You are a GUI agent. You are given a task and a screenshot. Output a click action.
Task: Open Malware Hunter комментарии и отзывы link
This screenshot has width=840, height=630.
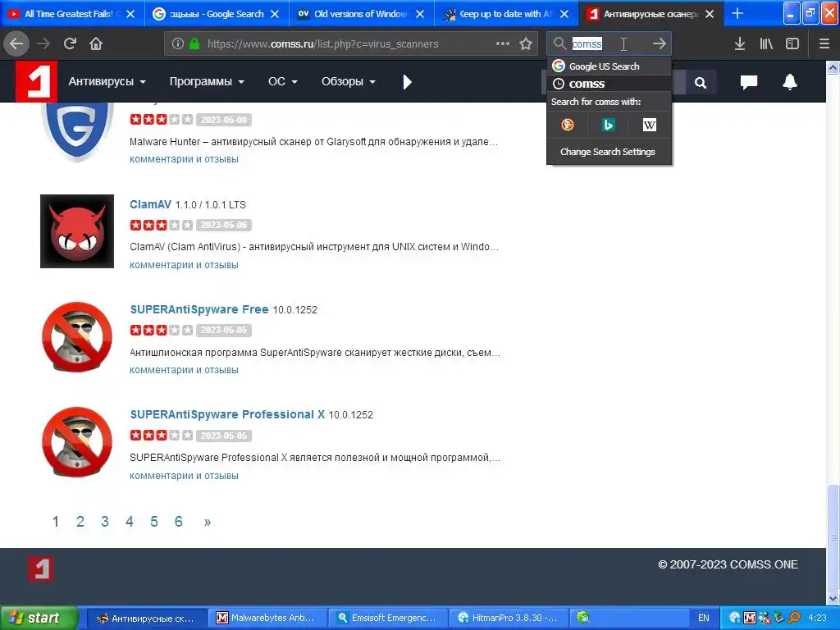click(184, 159)
